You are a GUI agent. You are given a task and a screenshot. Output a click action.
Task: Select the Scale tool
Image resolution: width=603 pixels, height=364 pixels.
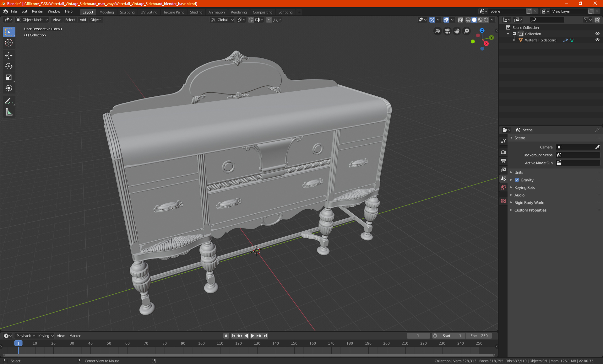(x=9, y=78)
